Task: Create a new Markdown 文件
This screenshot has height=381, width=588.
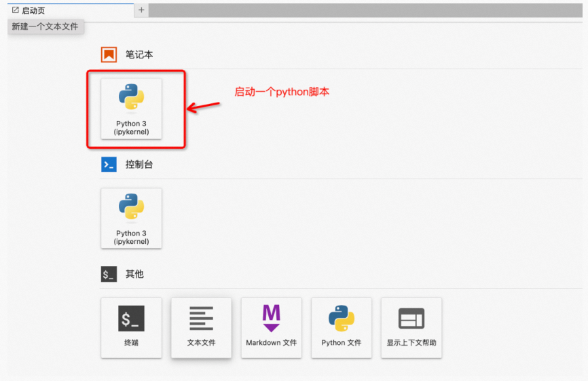Action: point(271,328)
